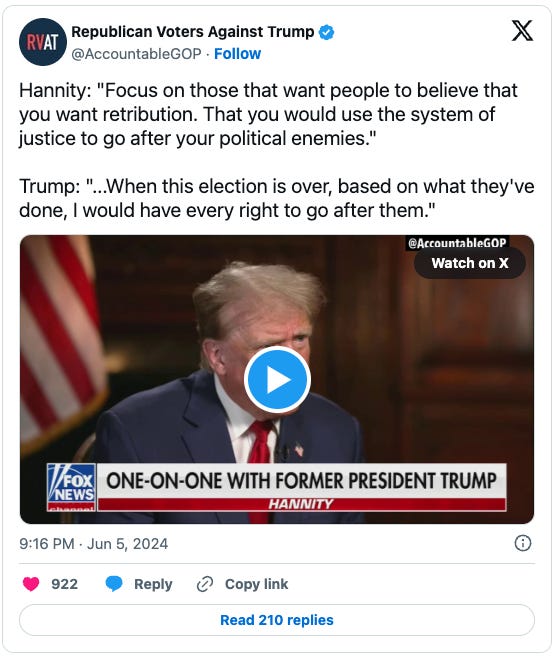Click the 922 likes count
The image size is (554, 659).
click(x=64, y=584)
